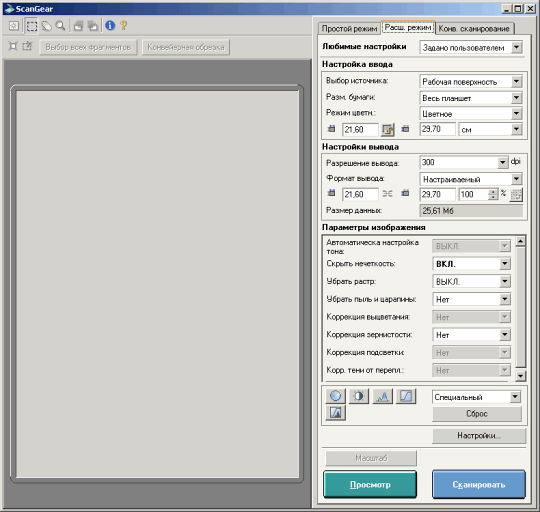Open the Режим цветн. dropdown
Image resolution: width=540 pixels, height=512 pixels.
point(471,114)
